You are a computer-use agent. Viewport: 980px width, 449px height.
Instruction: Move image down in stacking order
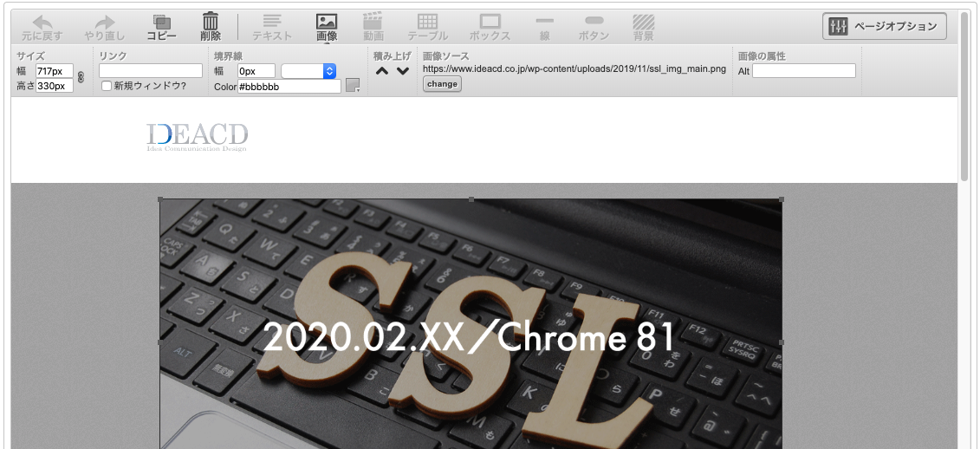[x=403, y=71]
